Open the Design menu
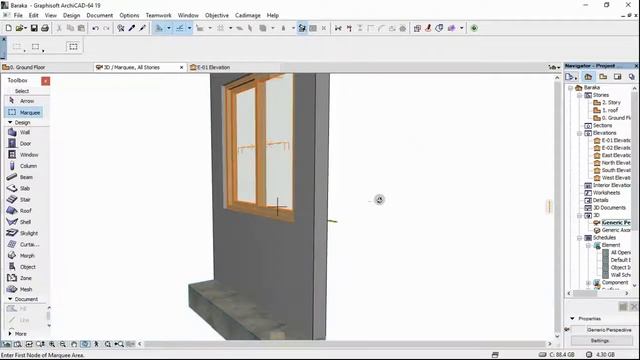The height and width of the screenshot is (360, 640). pyautogui.click(x=71, y=15)
